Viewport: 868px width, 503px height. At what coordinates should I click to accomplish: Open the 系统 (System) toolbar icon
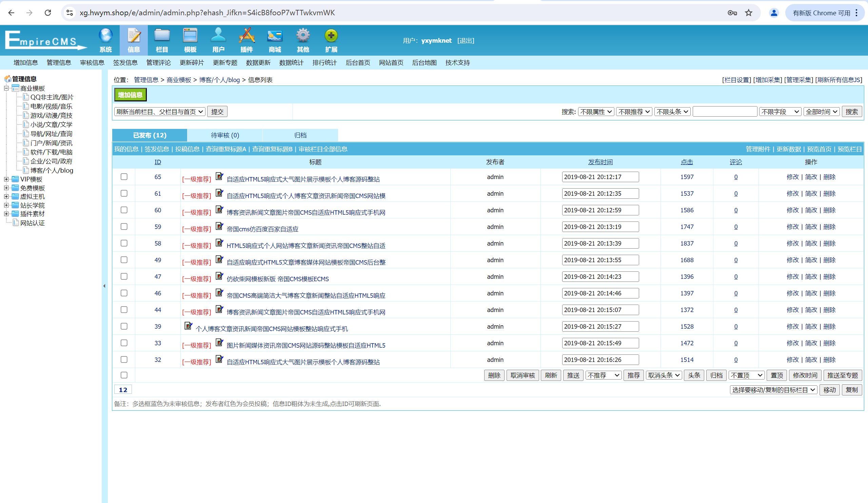tap(105, 40)
